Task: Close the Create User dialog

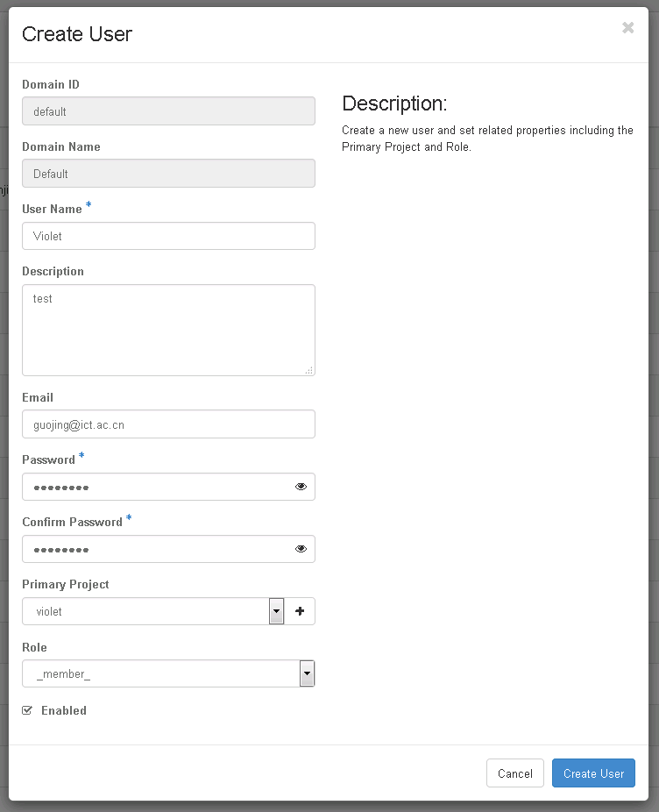Action: (628, 27)
